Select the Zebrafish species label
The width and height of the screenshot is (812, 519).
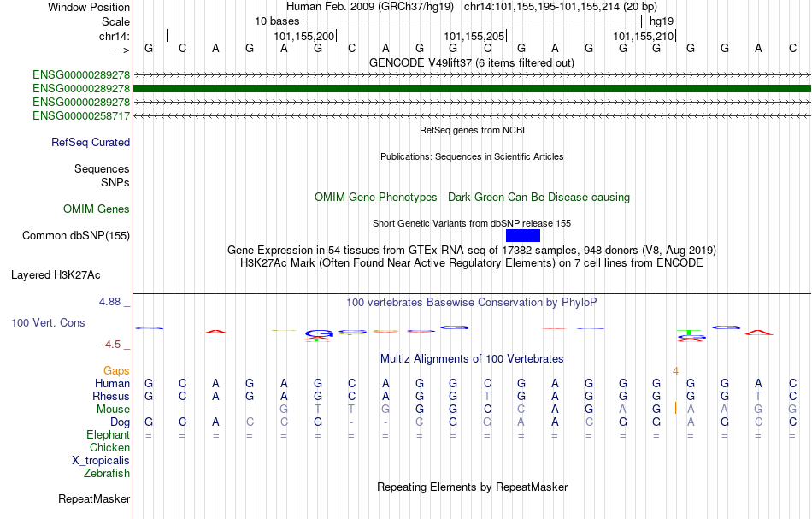tap(107, 473)
